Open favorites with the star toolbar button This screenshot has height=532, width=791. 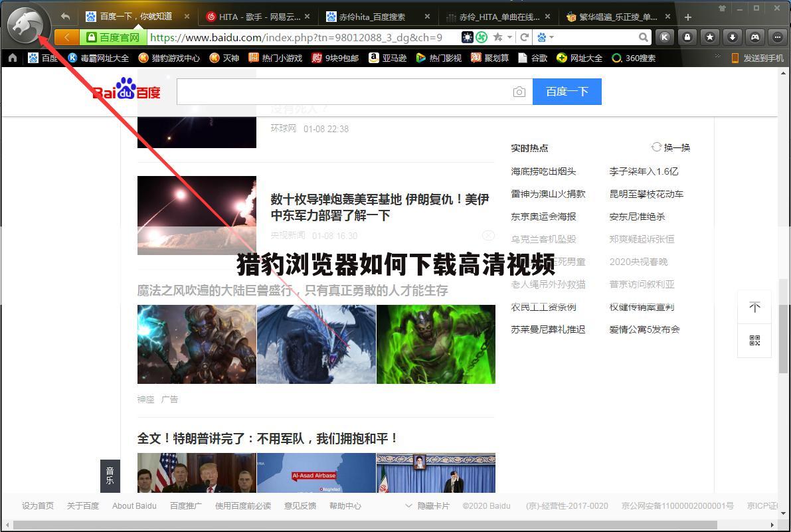click(x=710, y=37)
